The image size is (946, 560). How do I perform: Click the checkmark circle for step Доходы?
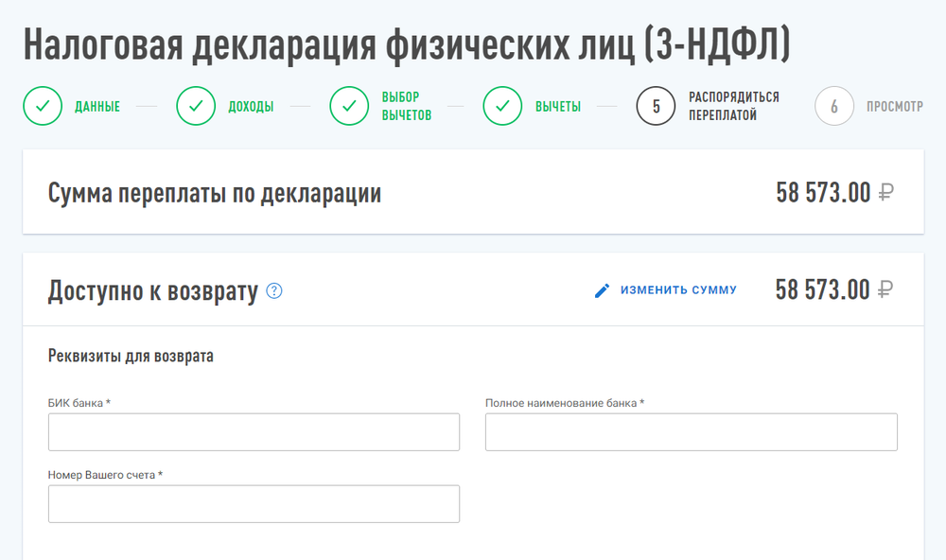[196, 106]
